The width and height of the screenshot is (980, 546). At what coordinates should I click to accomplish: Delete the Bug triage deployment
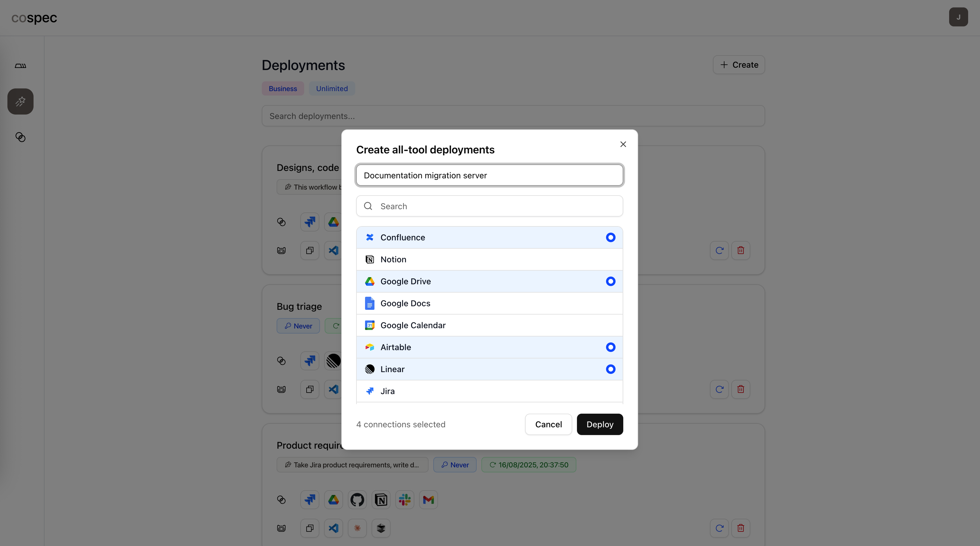(x=740, y=389)
